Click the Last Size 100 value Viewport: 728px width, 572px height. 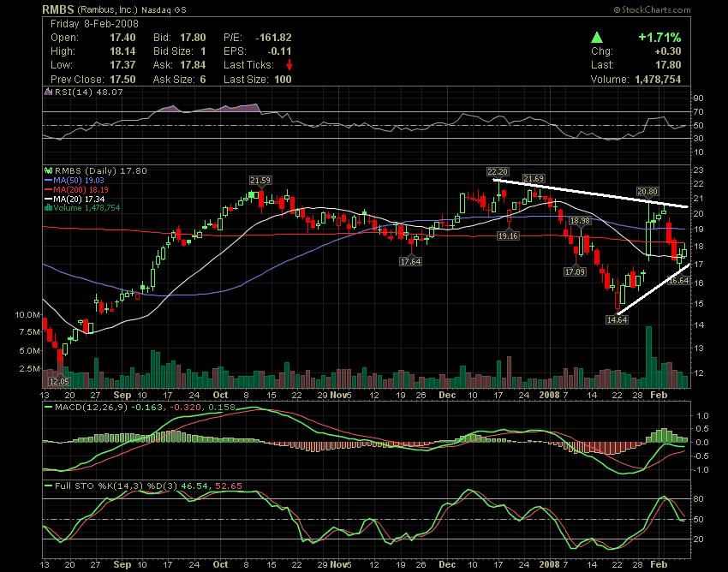(283, 79)
